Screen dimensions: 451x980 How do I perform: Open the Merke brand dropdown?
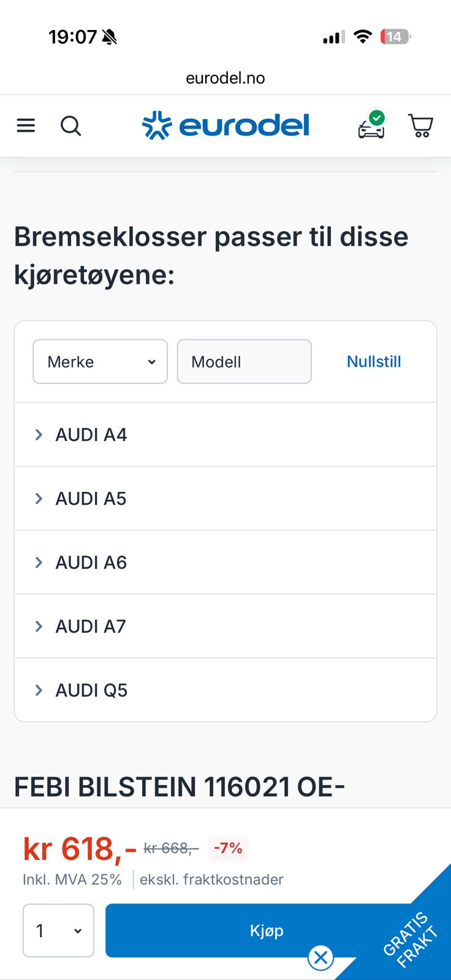pos(100,361)
